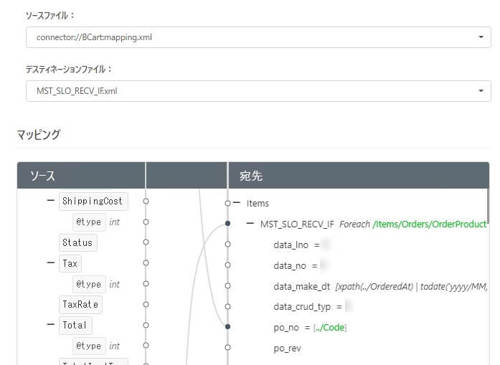Image resolution: width=500 pixels, height=365 pixels.
Task: Click the filled po_no mapping connector
Action: click(x=228, y=327)
